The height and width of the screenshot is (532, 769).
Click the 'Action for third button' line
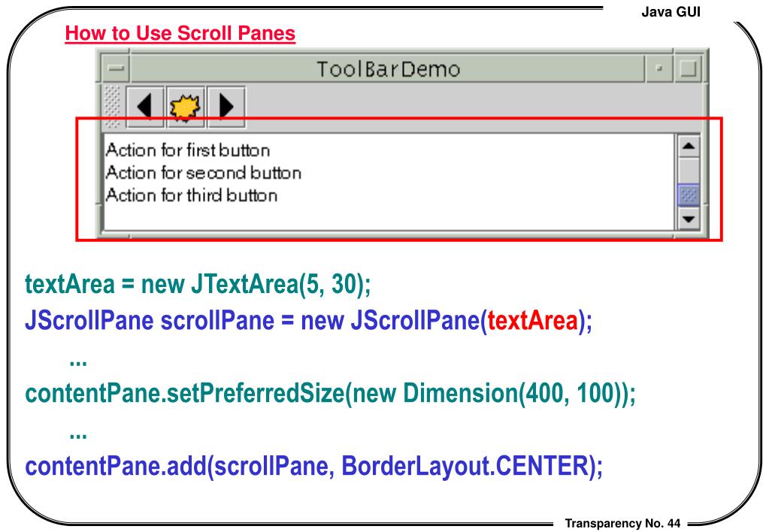pos(192,195)
